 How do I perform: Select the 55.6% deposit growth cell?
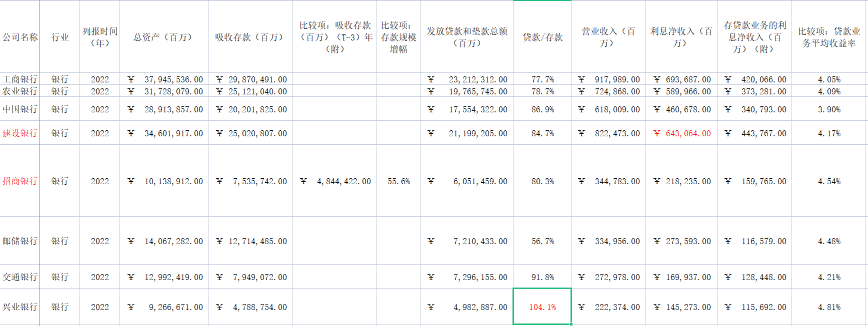click(x=398, y=181)
